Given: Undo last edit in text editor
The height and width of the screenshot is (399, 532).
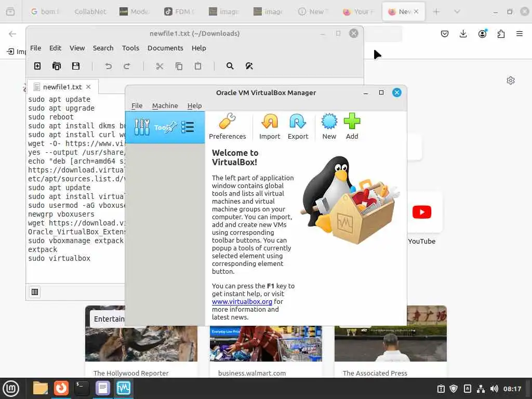Looking at the screenshot, I should 108,66.
